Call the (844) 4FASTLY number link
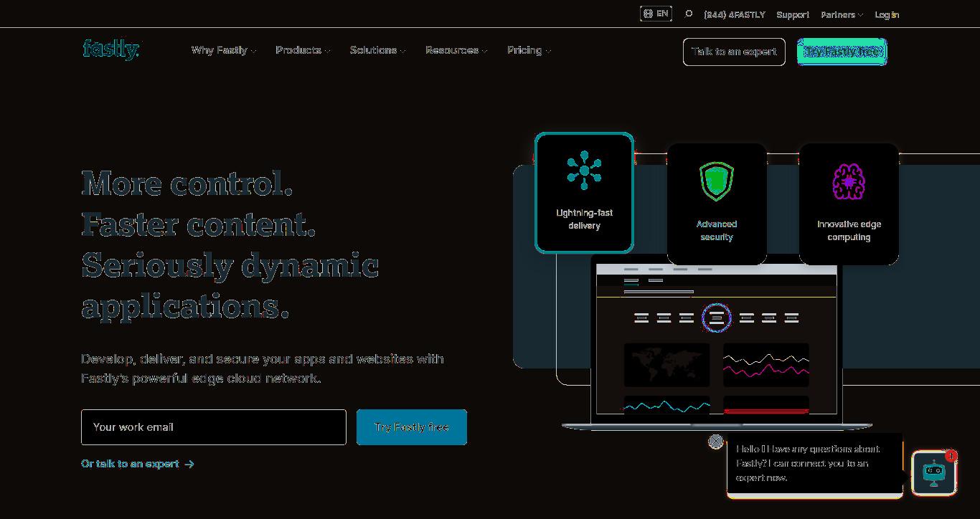 (x=735, y=14)
